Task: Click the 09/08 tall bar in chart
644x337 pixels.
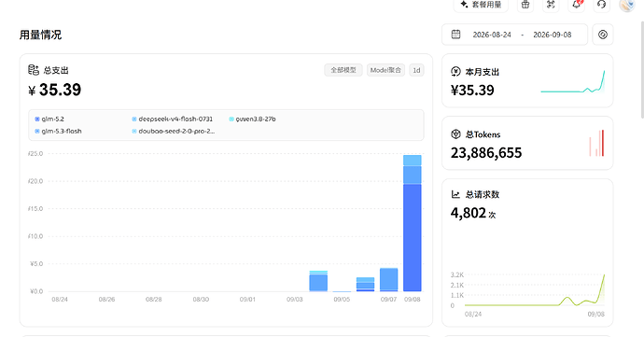Action: tap(412, 223)
